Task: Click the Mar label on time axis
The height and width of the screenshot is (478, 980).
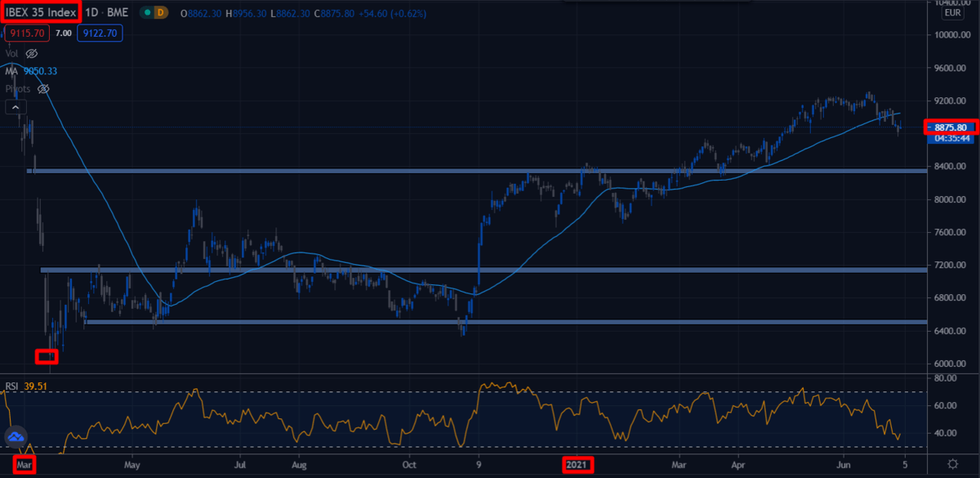Action: [24, 464]
